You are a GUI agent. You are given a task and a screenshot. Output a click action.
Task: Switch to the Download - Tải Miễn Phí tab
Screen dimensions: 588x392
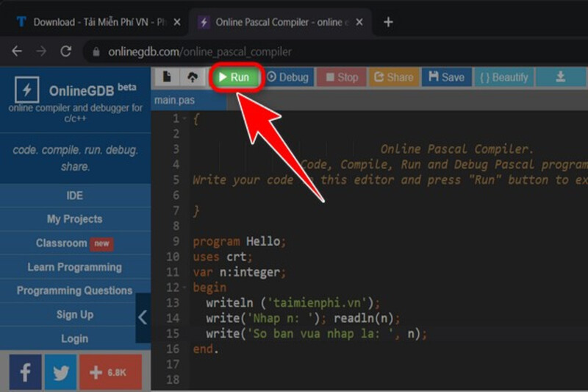tap(96, 21)
